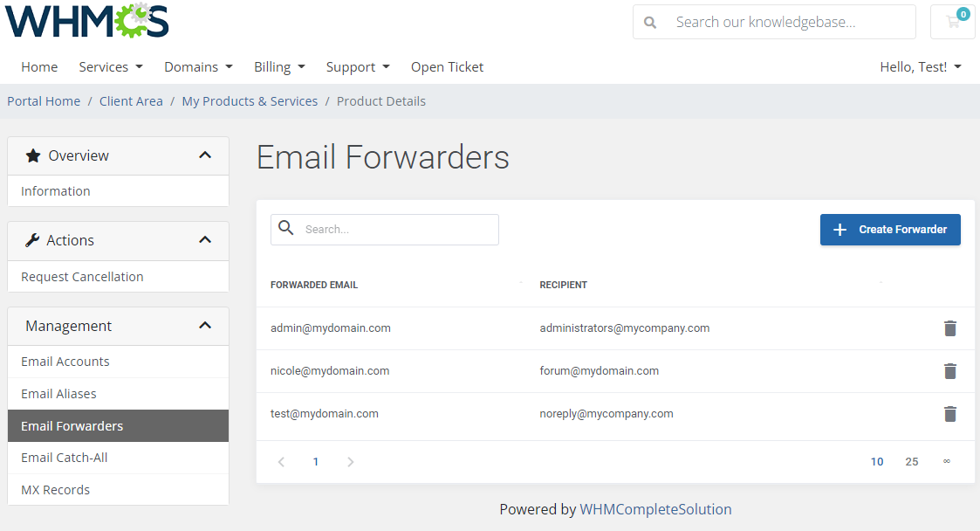Show 25 entries per page
Screen dimensions: 980x531
click(911, 462)
